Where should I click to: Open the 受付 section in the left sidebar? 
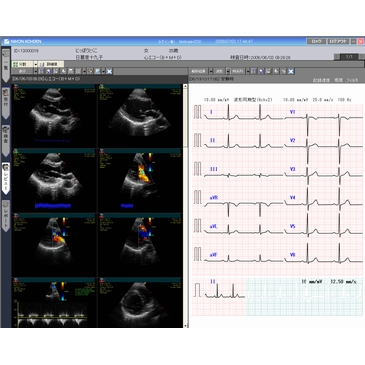[x=6, y=103]
